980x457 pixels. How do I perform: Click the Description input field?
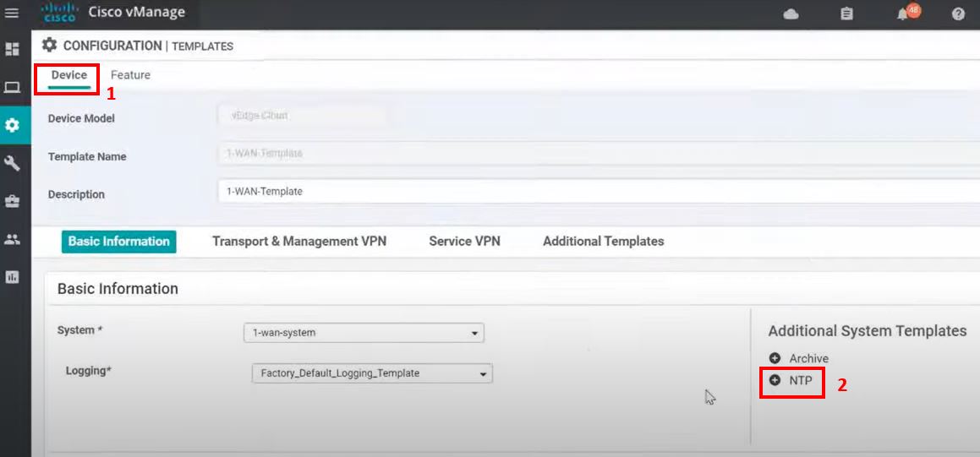(592, 192)
